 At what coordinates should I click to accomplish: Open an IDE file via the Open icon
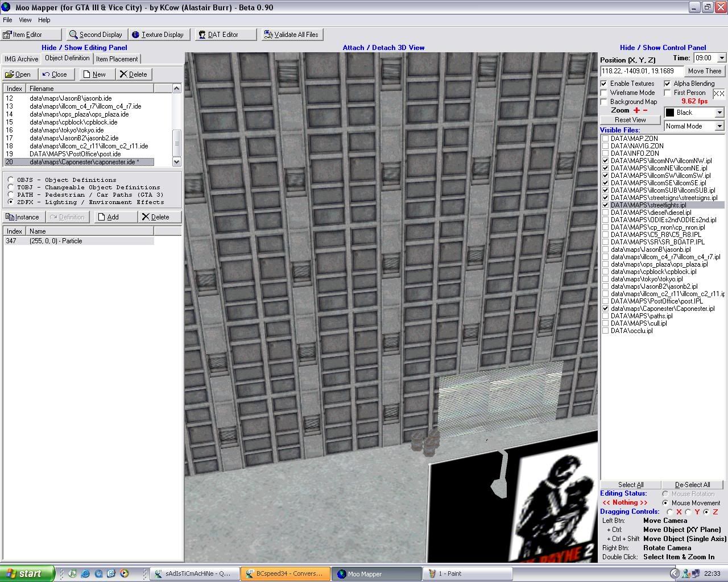(x=19, y=74)
